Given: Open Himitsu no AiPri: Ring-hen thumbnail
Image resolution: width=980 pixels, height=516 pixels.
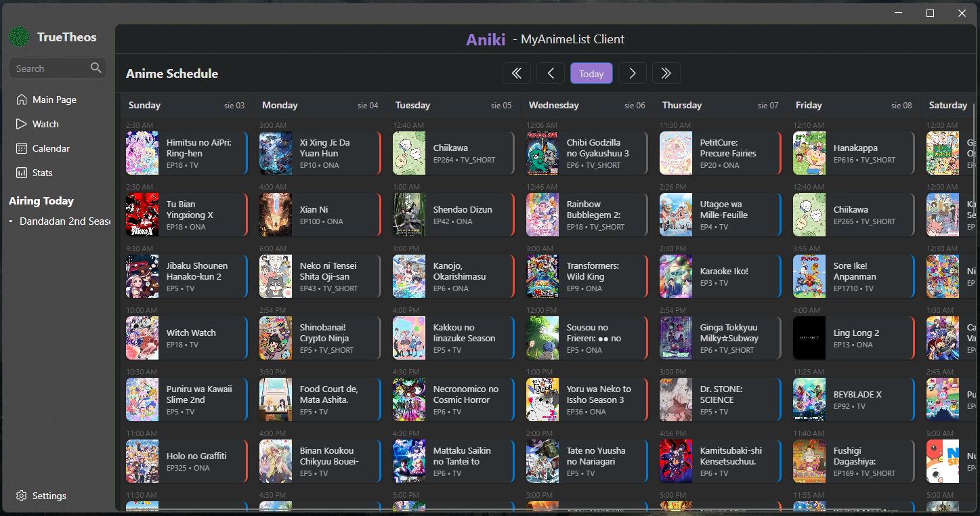Looking at the screenshot, I should coord(142,153).
